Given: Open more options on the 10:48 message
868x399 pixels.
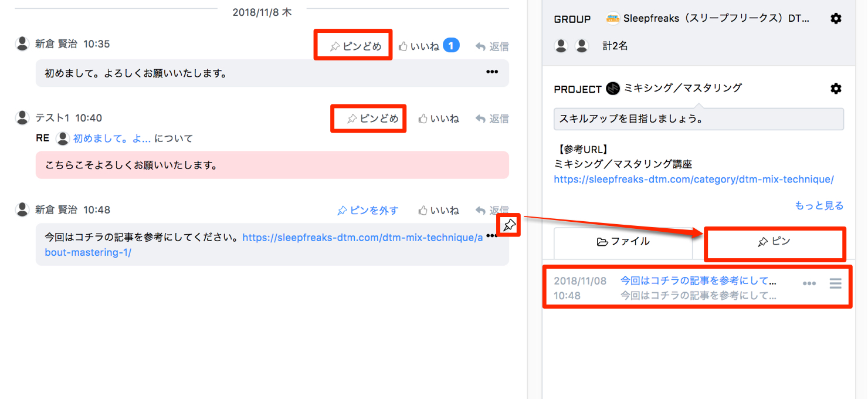Looking at the screenshot, I should tap(491, 236).
